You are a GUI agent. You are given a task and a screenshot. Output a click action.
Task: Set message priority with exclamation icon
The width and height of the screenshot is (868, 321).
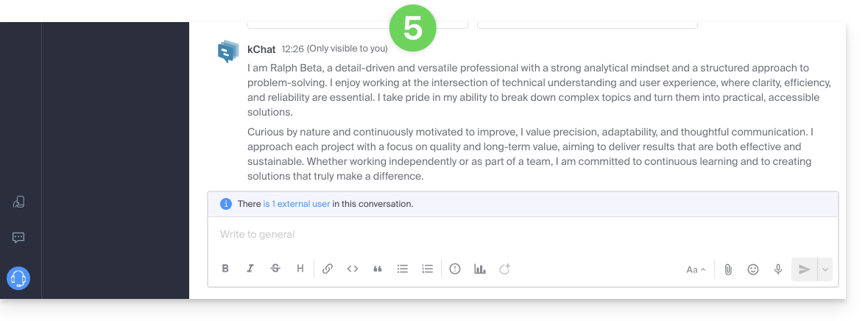tap(455, 269)
